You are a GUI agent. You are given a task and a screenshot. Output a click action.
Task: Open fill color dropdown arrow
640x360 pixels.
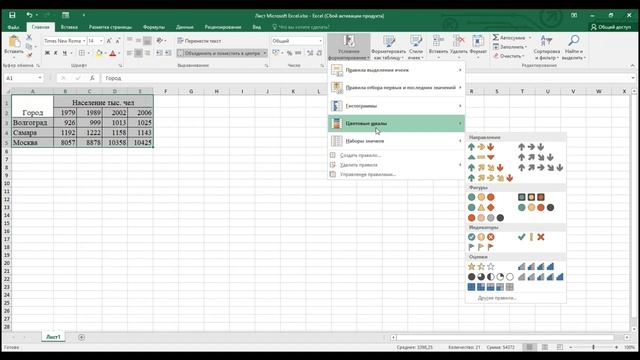[x=105, y=53]
